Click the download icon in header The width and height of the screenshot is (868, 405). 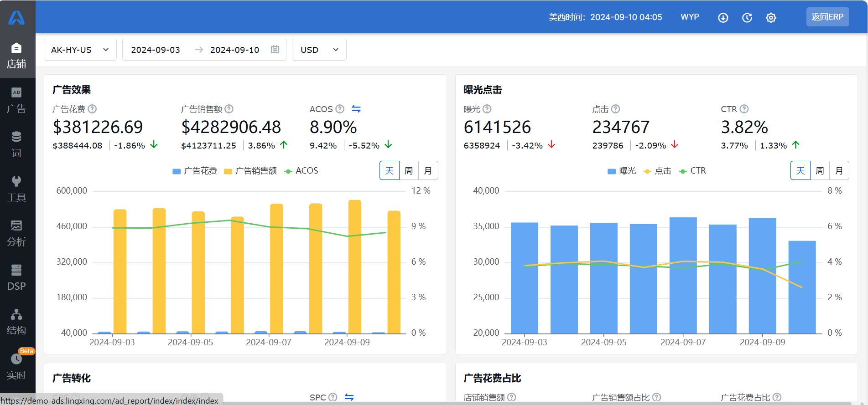tap(723, 18)
